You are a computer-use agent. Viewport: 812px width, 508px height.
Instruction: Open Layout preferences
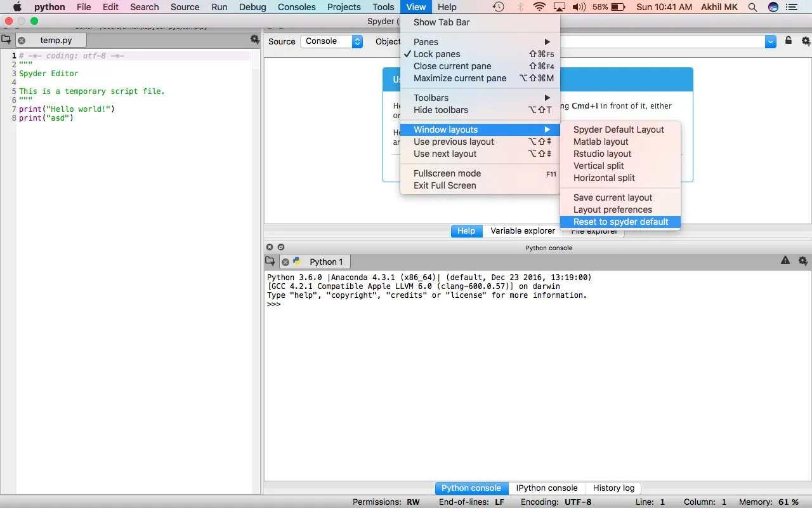click(620, 210)
